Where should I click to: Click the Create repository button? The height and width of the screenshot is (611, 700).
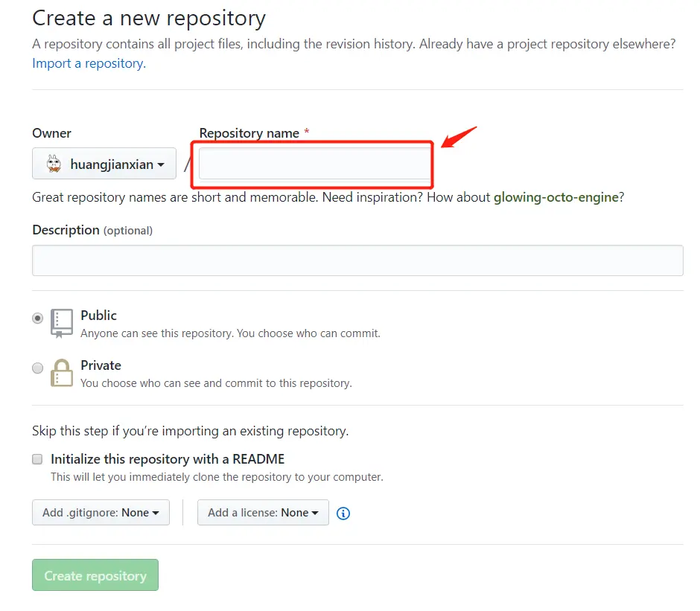point(95,575)
